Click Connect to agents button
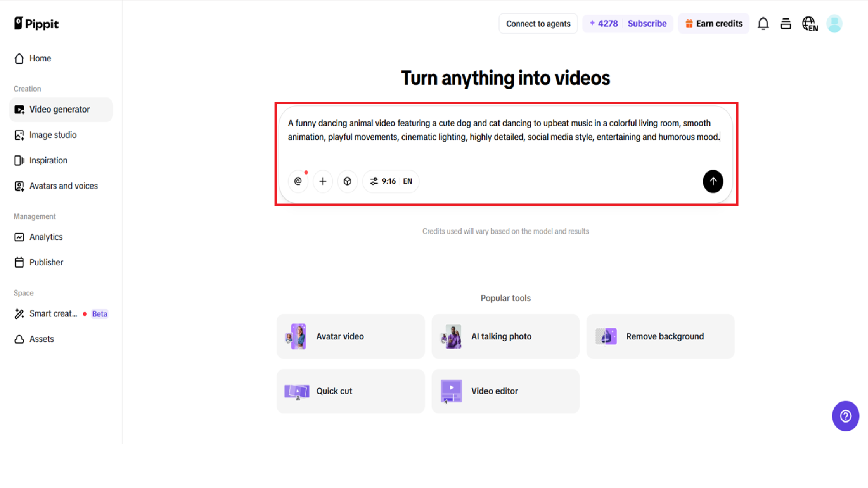The image size is (868, 488). (538, 24)
